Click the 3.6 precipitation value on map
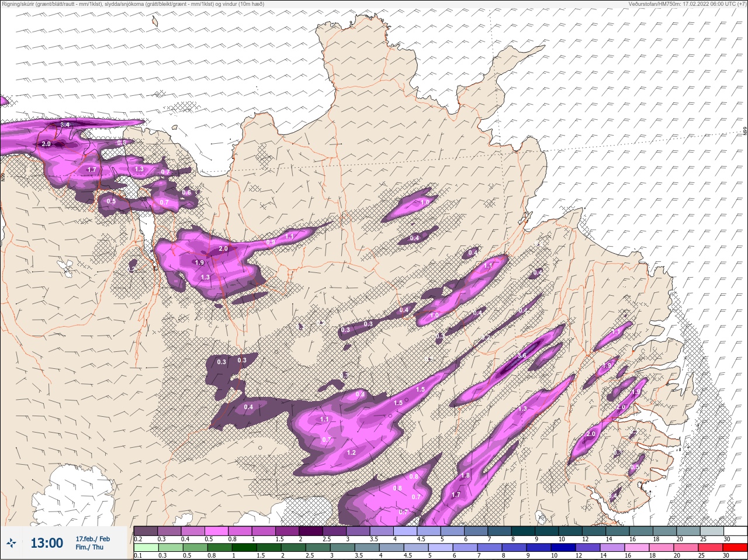 (522, 355)
